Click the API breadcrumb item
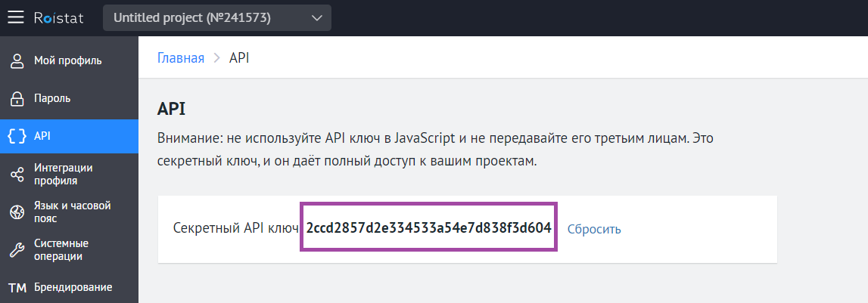Screen dimensions: 868x303 (239, 58)
